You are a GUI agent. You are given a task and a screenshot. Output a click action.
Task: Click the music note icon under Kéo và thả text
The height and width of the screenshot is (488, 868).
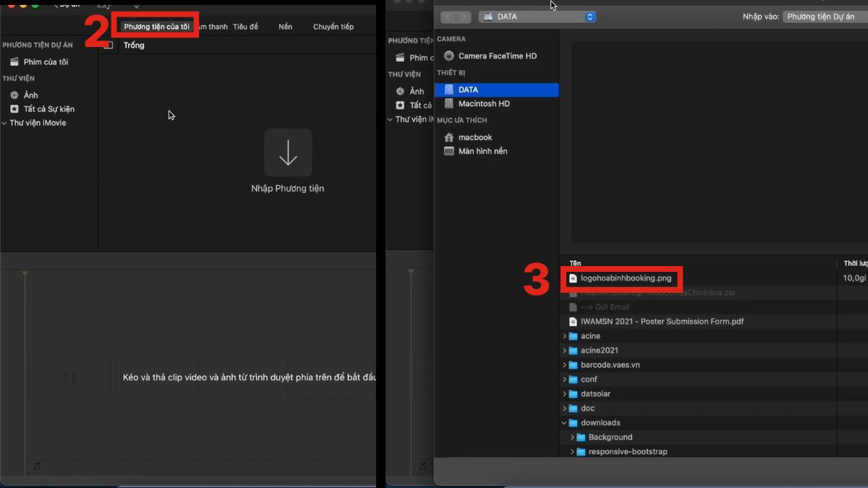36,466
